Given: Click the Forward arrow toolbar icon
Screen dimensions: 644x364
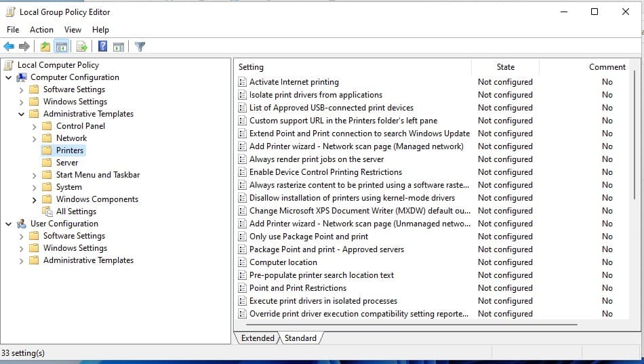Looking at the screenshot, I should click(x=24, y=47).
